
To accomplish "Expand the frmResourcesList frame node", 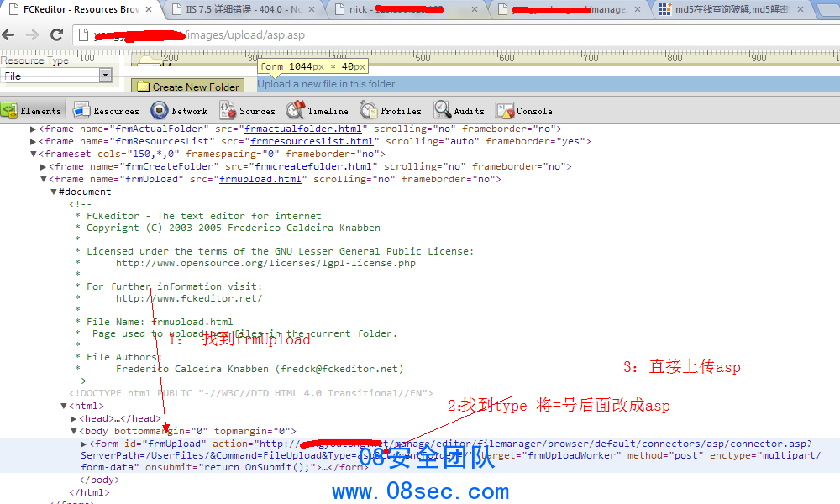I will point(34,141).
